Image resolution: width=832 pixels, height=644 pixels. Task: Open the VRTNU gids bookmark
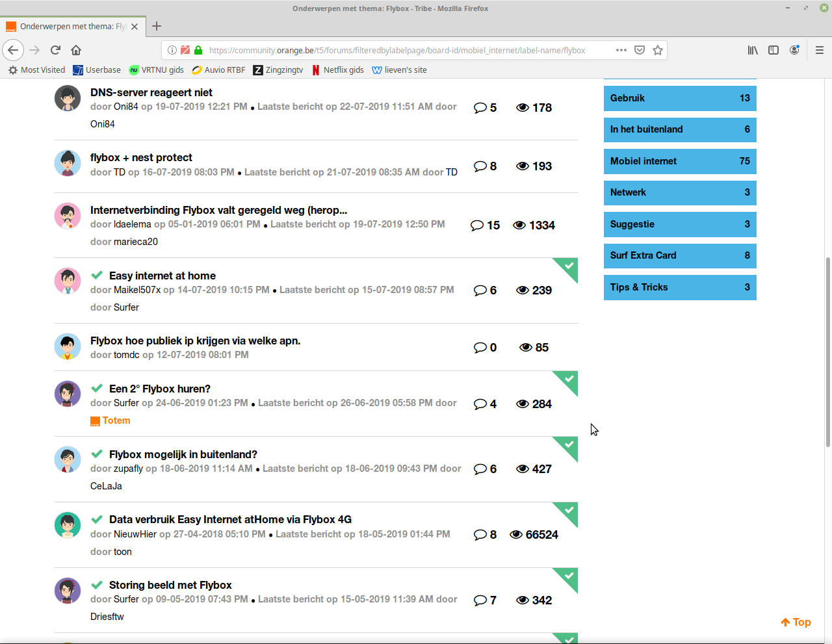[x=156, y=70]
